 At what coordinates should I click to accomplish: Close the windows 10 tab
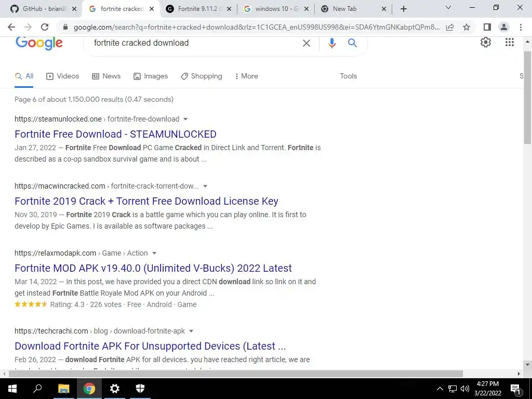point(307,9)
